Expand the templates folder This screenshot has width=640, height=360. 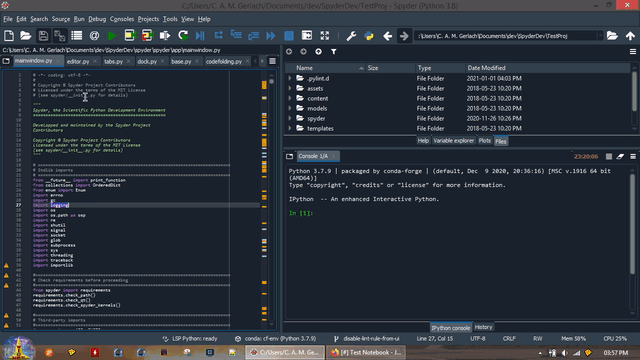[290, 128]
